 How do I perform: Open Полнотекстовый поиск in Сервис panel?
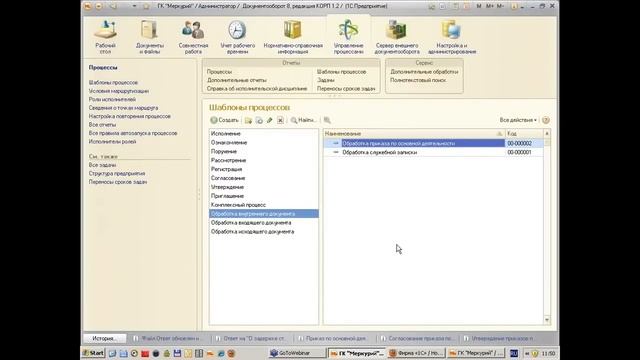coord(418,80)
